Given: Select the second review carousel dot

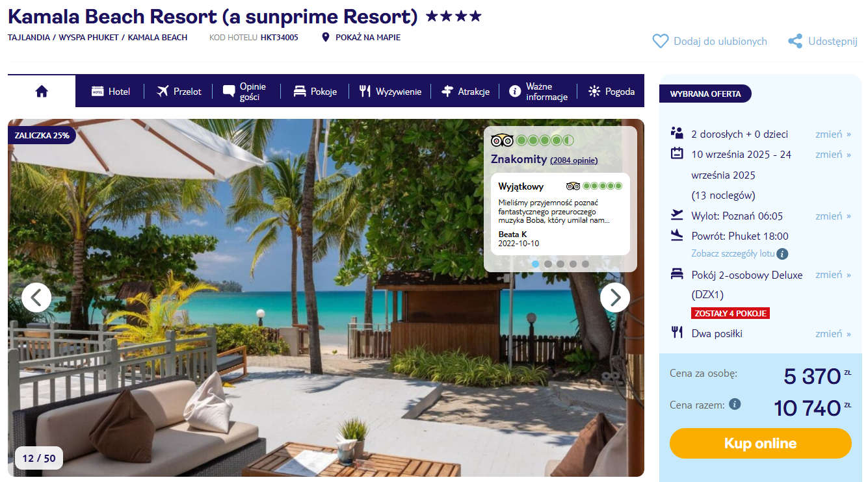Looking at the screenshot, I should (x=548, y=264).
